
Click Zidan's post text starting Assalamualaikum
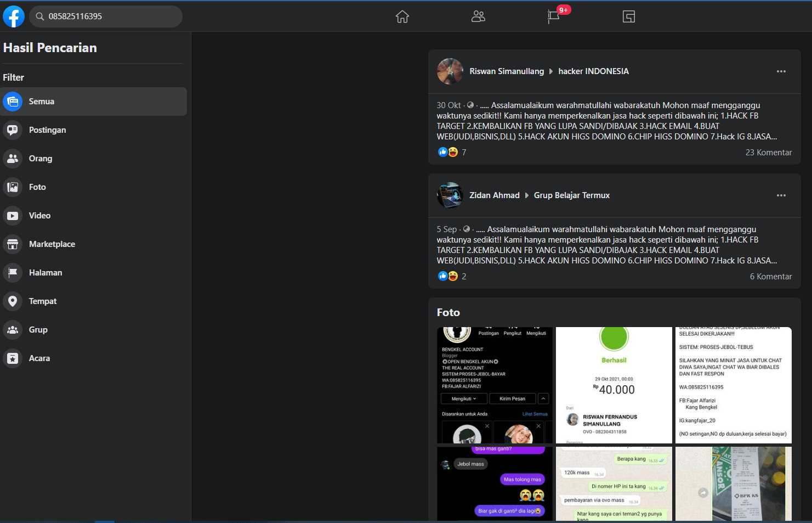pos(607,245)
